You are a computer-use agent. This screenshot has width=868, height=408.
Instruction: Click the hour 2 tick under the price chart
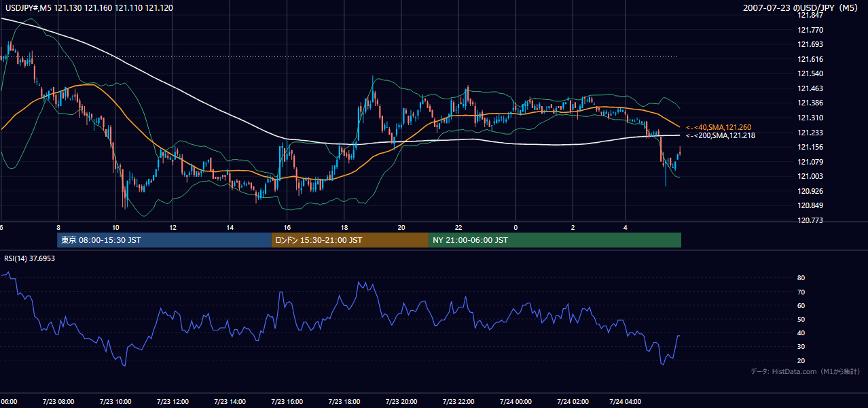[x=573, y=227]
